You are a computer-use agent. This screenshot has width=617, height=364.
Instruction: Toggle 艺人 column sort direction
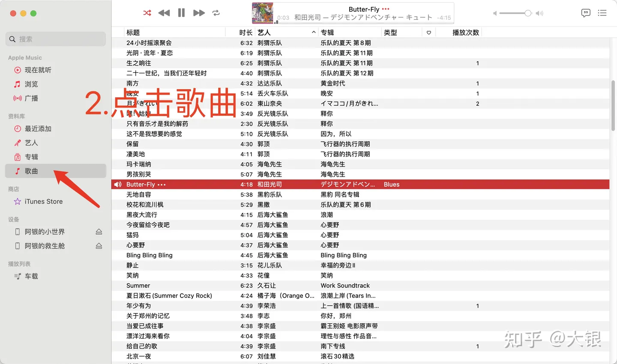click(x=287, y=32)
